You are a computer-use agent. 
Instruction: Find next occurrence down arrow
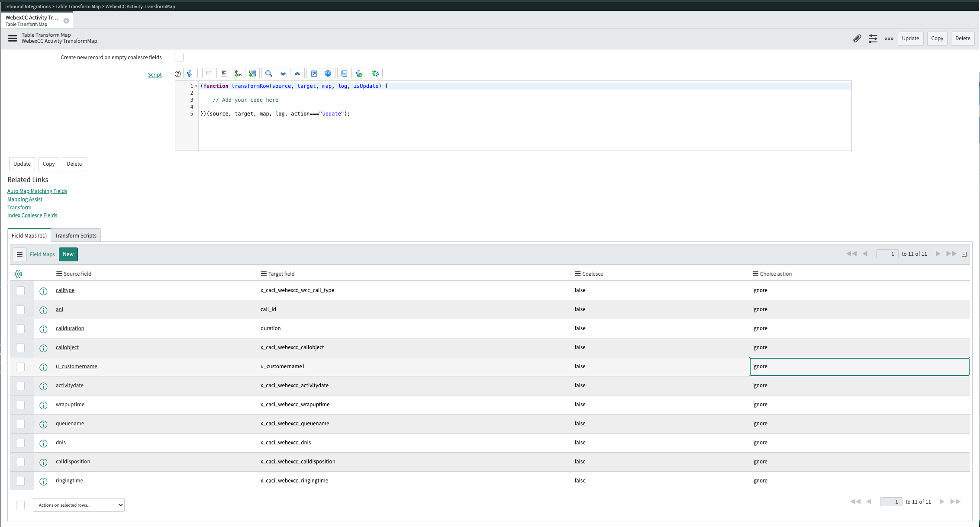(283, 74)
